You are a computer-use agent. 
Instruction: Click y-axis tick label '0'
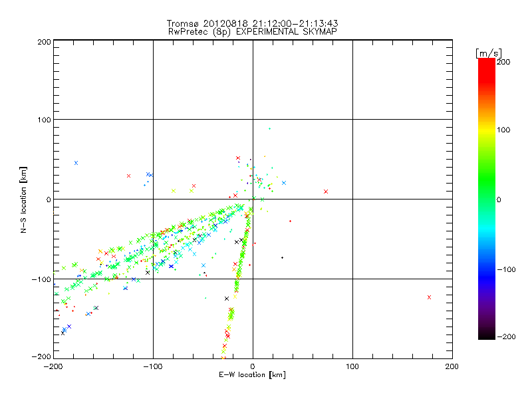pos(49,200)
